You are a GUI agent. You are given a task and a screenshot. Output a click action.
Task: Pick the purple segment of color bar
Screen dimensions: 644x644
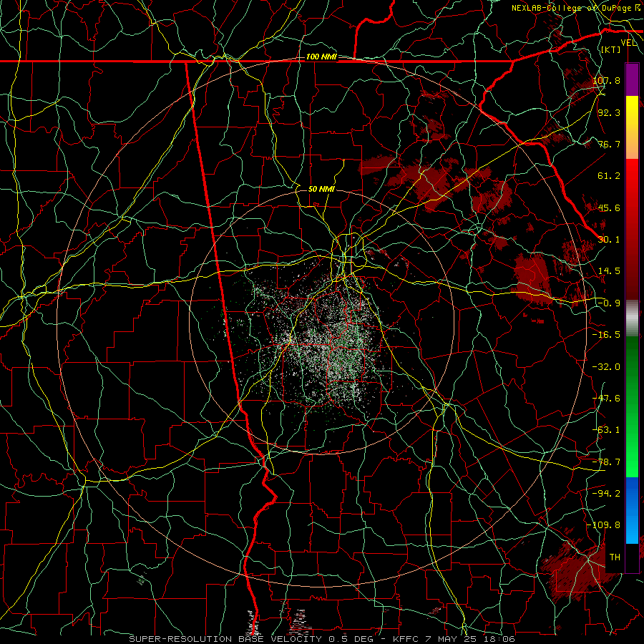point(632,80)
